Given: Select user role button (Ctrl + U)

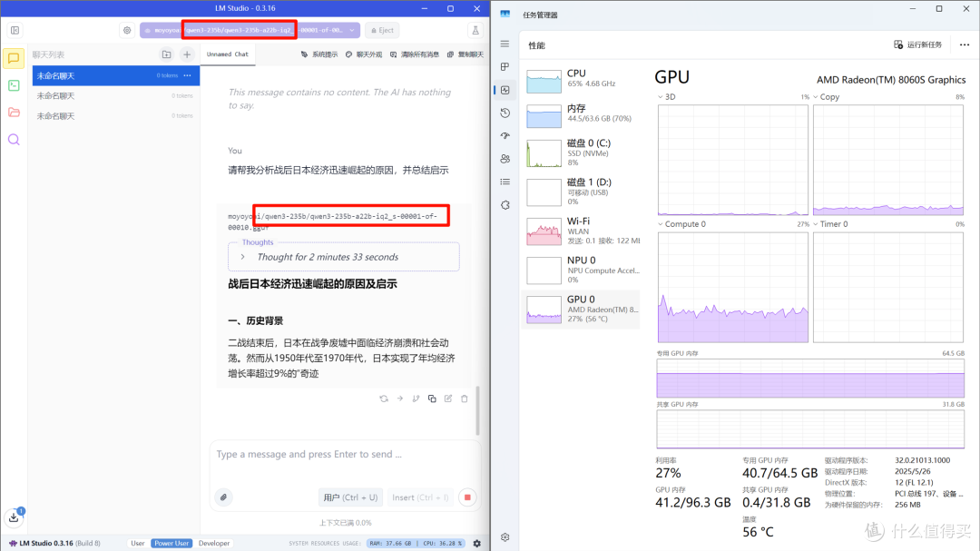Looking at the screenshot, I should (x=350, y=497).
